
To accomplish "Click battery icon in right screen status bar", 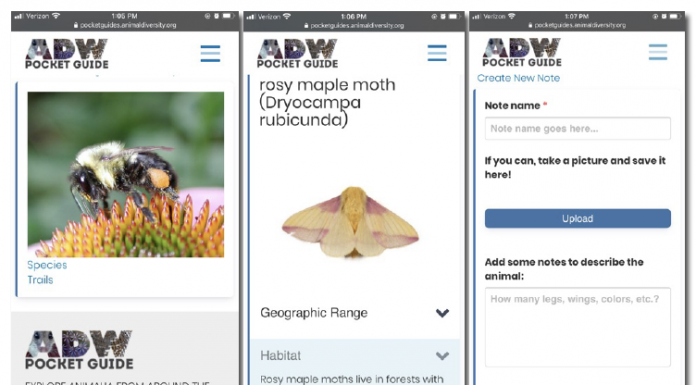I will 674,16.
